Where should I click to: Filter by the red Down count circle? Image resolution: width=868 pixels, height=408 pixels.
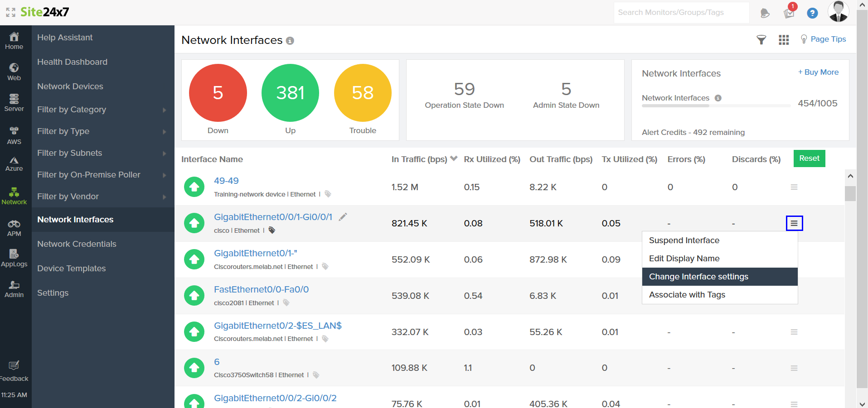[218, 93]
